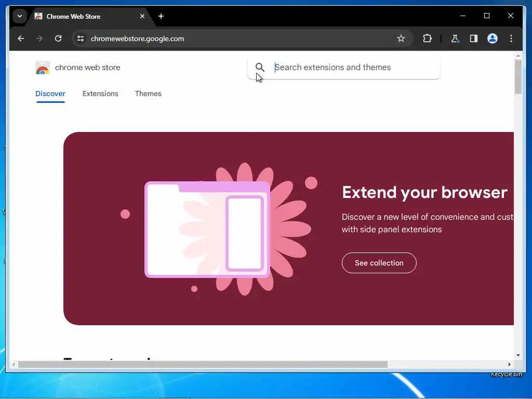Click the See collection button
This screenshot has width=532, height=399.
click(x=379, y=263)
